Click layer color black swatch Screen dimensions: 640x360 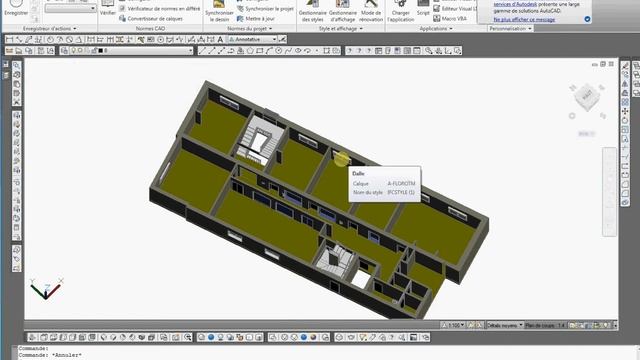[100, 51]
